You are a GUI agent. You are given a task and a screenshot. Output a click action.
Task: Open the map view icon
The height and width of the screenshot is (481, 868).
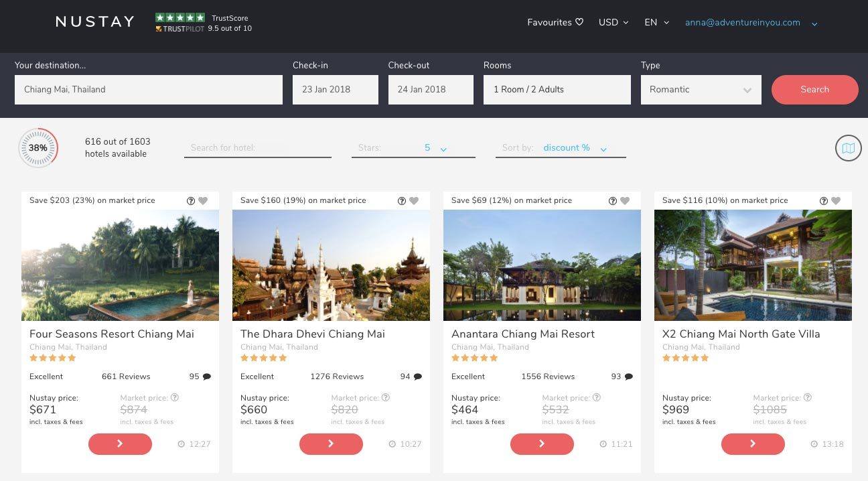848,147
